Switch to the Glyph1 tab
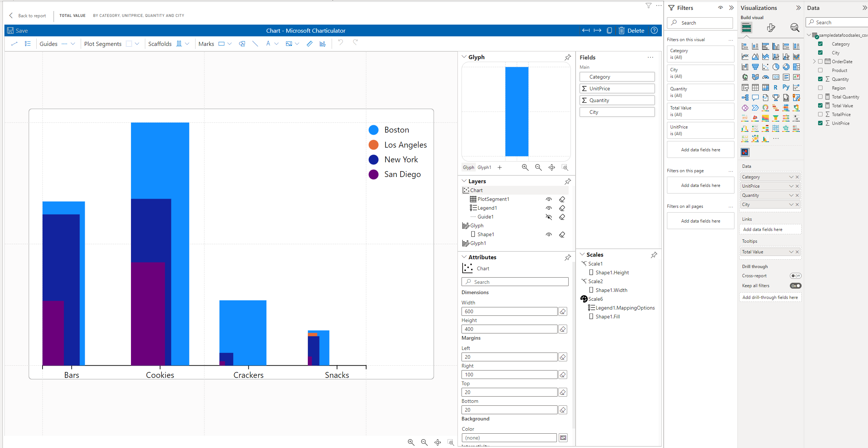 coord(484,167)
